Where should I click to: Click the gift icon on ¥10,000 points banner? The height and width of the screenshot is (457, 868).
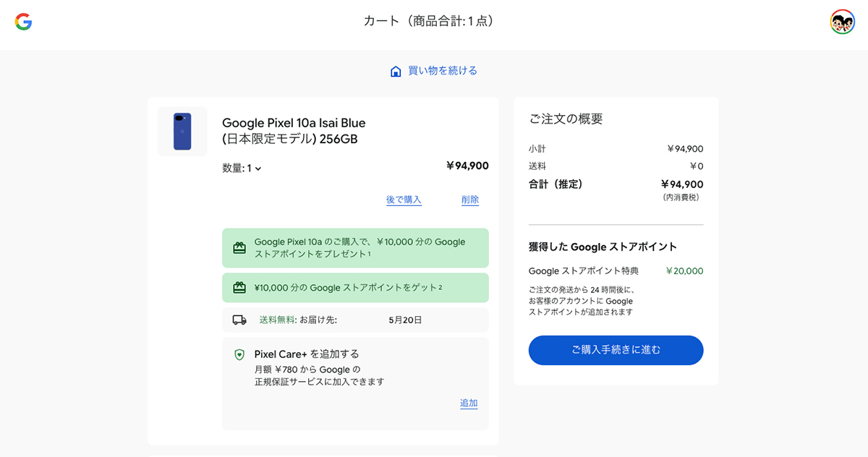pyautogui.click(x=239, y=288)
